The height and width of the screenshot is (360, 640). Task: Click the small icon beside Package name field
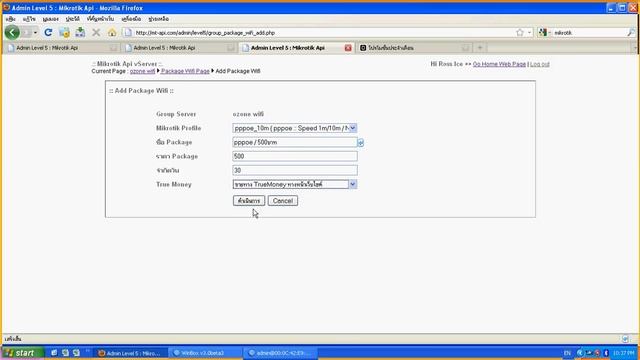(360, 142)
